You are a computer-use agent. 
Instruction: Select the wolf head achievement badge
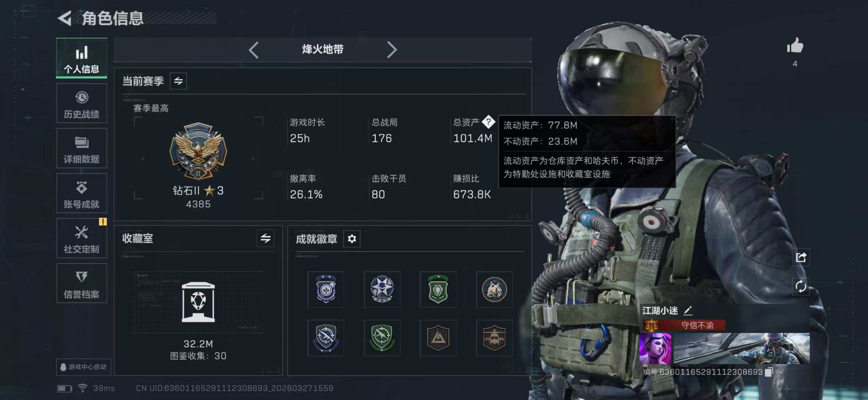tap(494, 289)
